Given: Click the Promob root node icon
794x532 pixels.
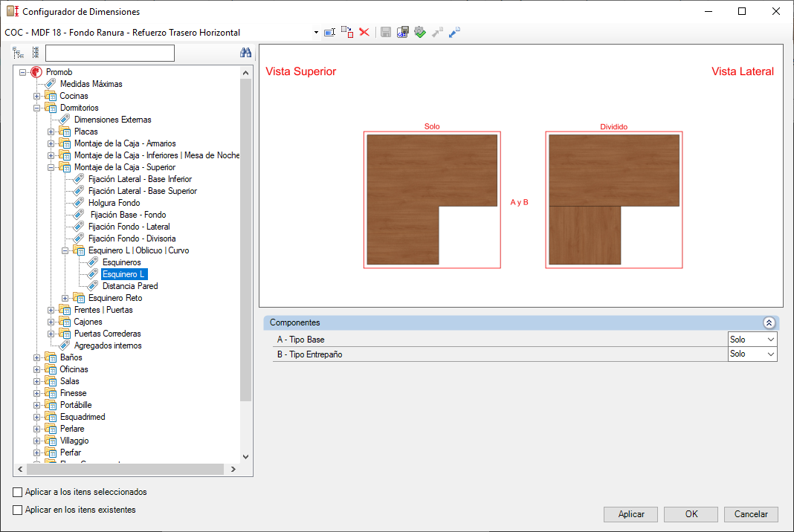Looking at the screenshot, I should (x=36, y=72).
